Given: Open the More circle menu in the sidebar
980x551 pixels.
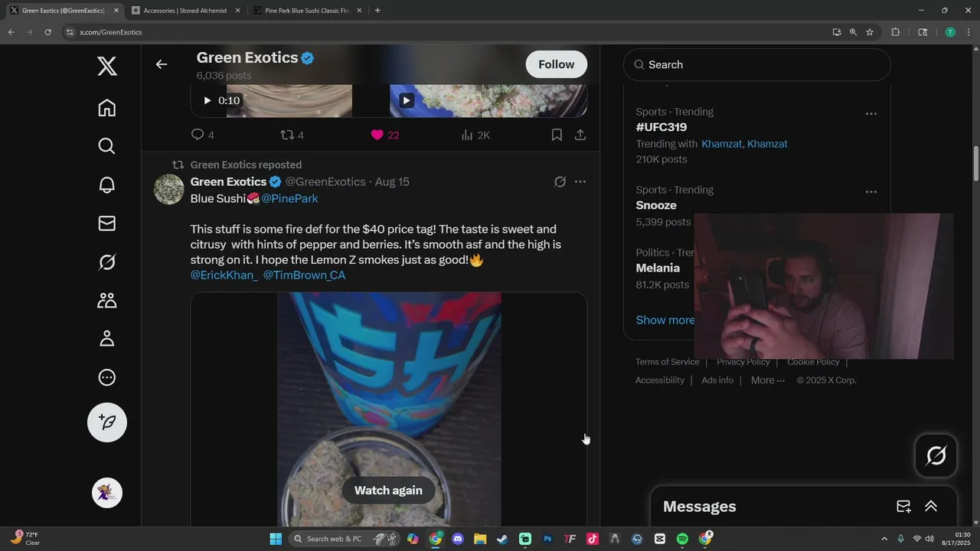Looking at the screenshot, I should 107,377.
